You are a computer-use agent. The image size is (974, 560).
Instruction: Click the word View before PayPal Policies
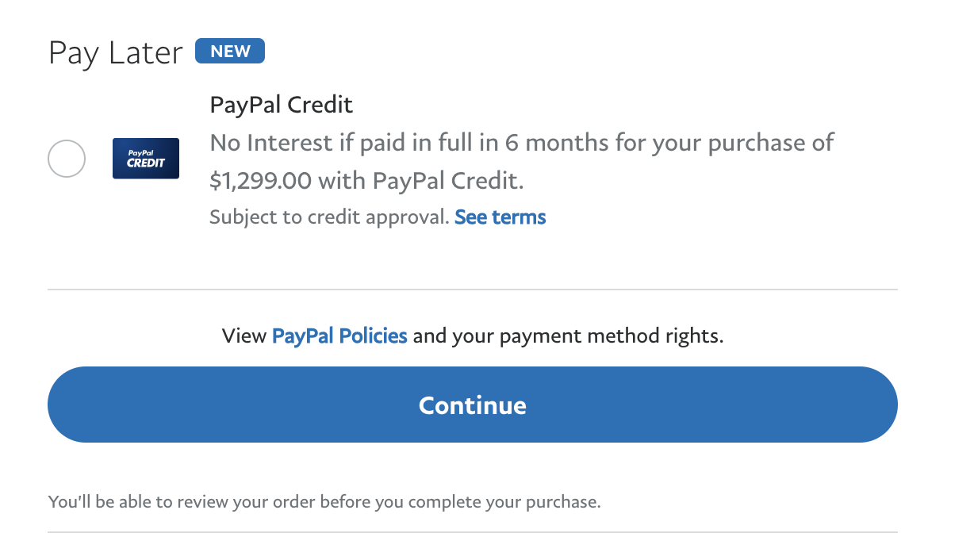click(244, 336)
